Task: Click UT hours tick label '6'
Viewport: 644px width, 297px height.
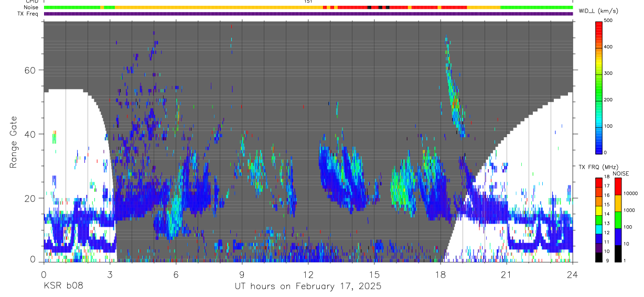Action: coord(176,274)
